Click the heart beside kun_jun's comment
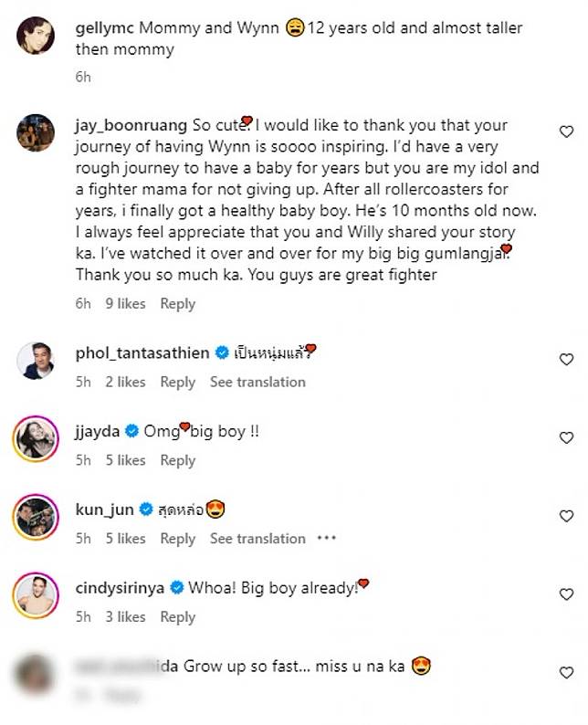The image size is (588, 725). pos(566,517)
